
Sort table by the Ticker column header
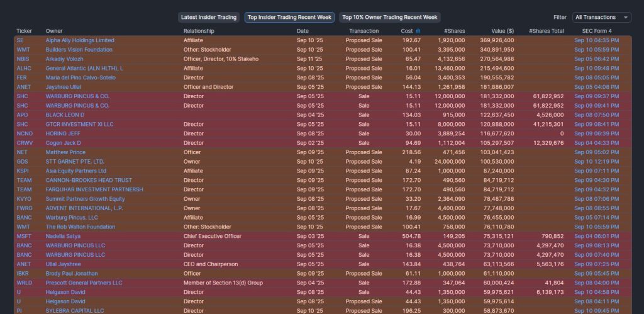click(25, 31)
